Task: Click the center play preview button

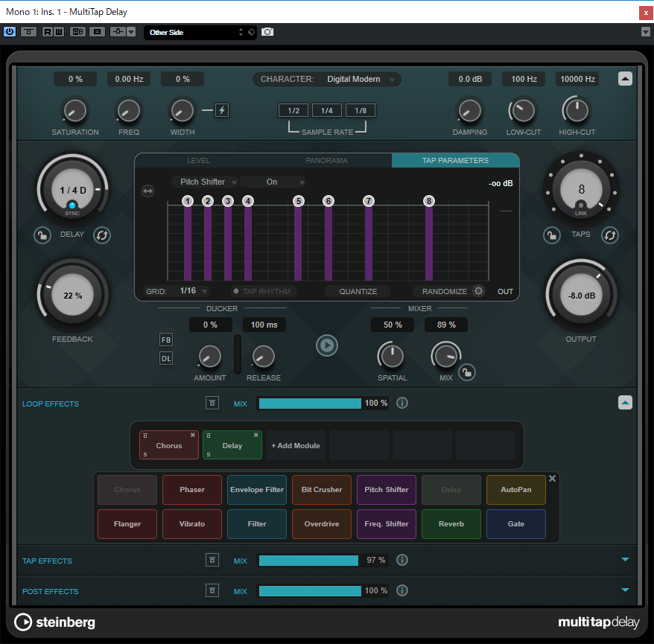Action: [326, 345]
